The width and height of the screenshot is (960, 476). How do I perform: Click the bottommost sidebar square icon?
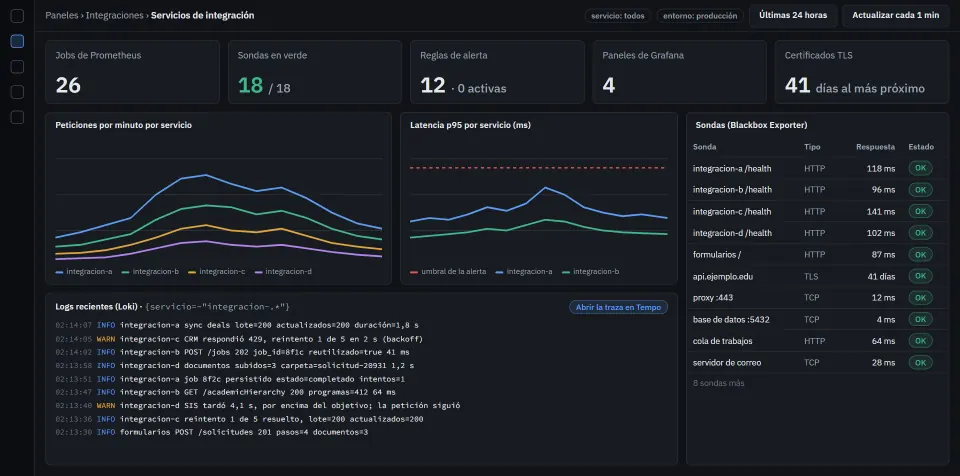point(17,117)
